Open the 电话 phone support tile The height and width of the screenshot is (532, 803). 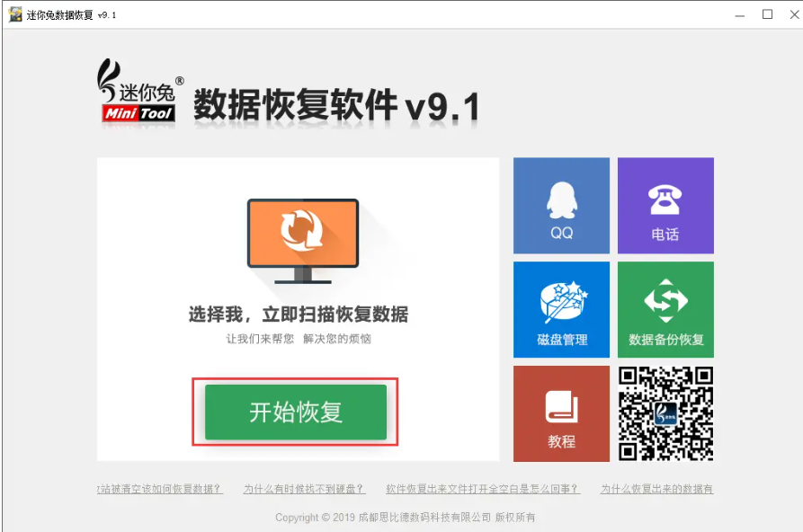665,205
